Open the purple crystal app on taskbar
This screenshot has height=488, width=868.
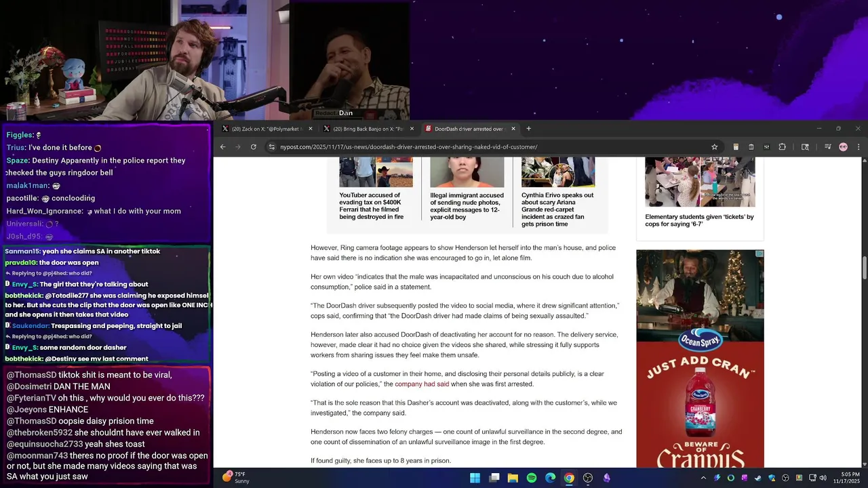pos(607,478)
